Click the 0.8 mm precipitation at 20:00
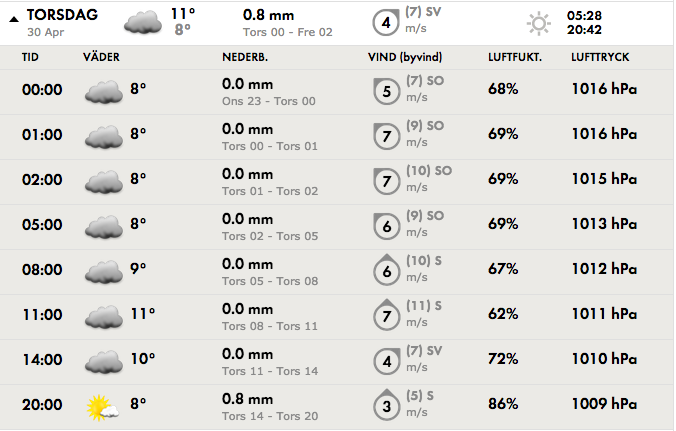 click(247, 399)
